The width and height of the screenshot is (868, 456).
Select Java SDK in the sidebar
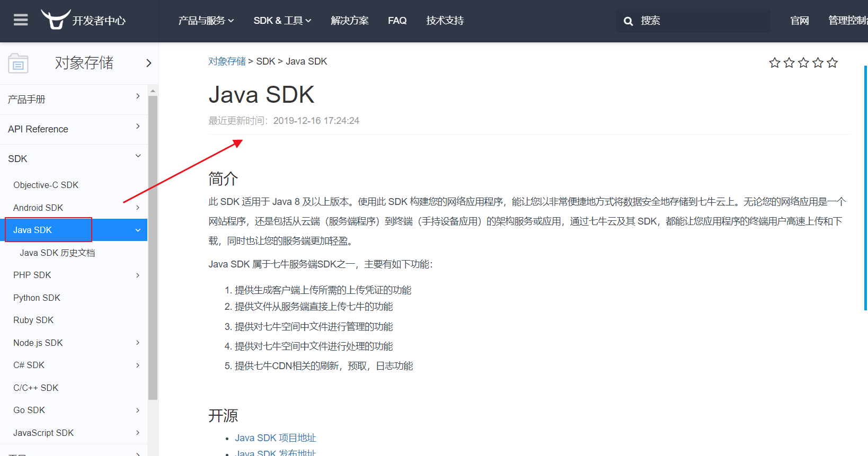[33, 230]
